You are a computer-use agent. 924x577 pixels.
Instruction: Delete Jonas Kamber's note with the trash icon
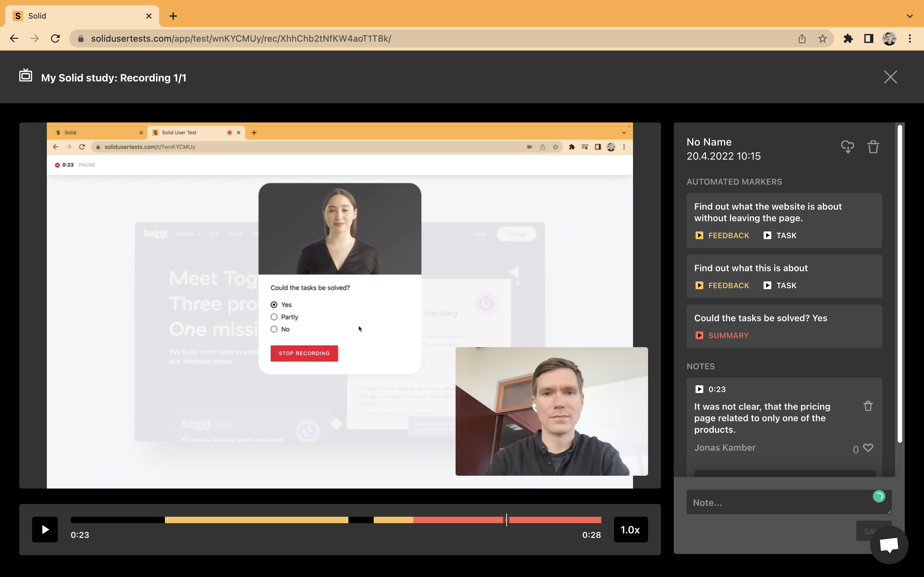click(868, 406)
